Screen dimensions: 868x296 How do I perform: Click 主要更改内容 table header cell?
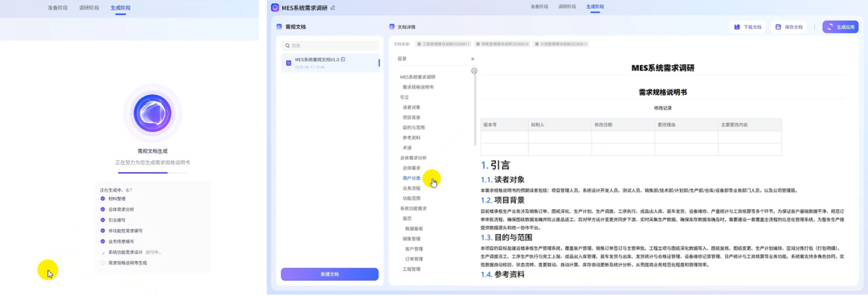750,125
